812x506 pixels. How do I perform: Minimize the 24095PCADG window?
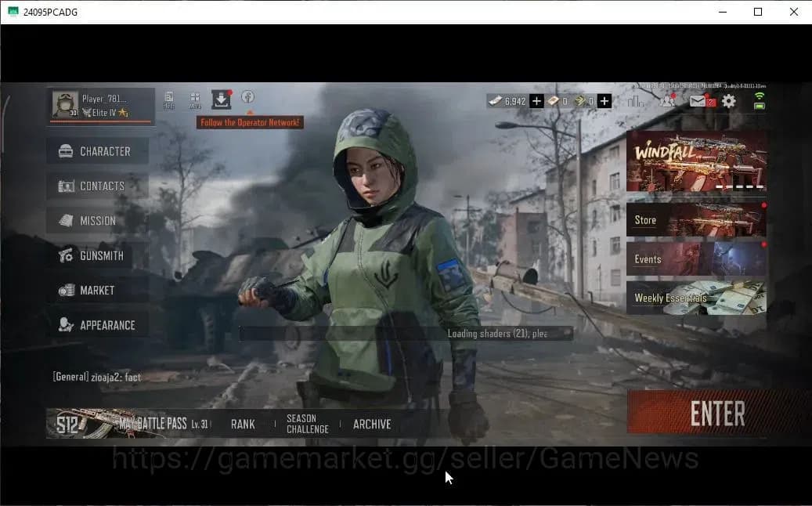click(x=723, y=12)
